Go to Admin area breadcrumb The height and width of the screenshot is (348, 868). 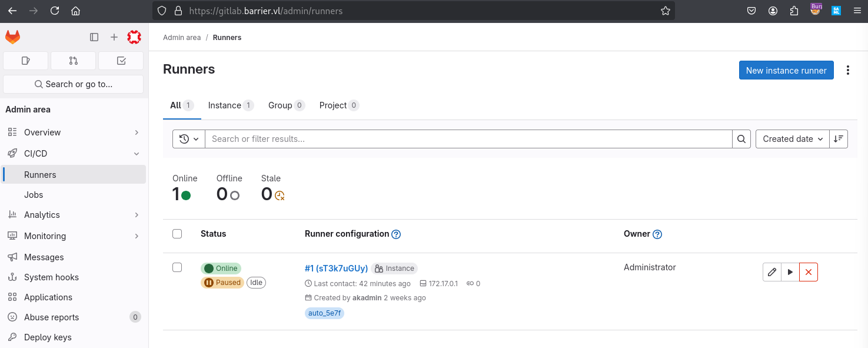[x=182, y=38]
